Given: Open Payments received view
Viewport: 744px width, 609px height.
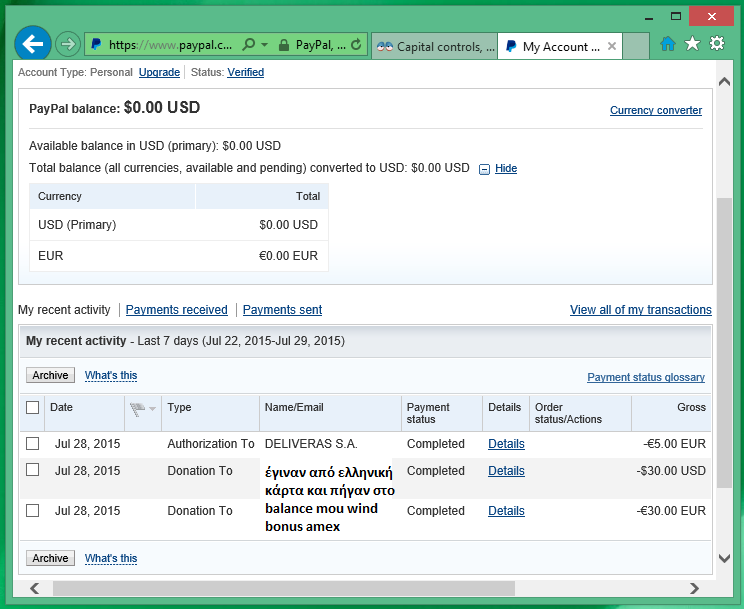Looking at the screenshot, I should 177,309.
